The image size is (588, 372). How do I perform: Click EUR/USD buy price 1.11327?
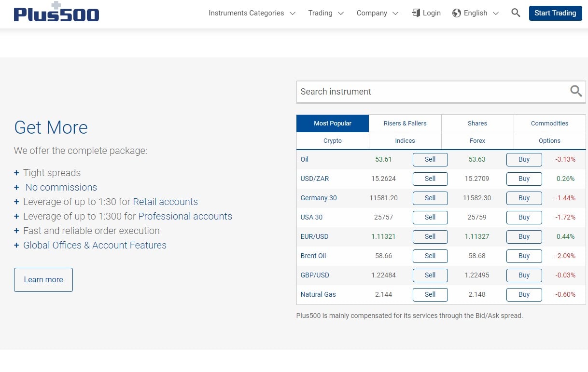click(477, 236)
